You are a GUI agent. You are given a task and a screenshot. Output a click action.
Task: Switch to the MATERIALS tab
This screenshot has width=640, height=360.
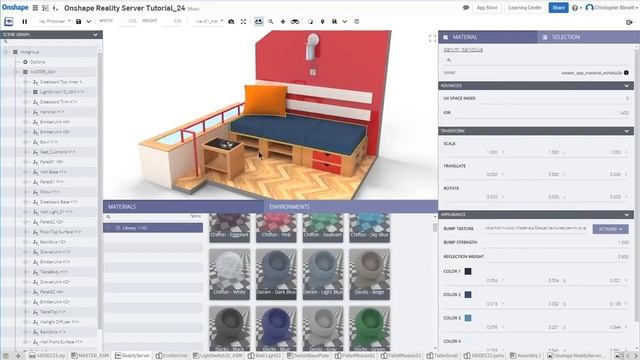184,207
